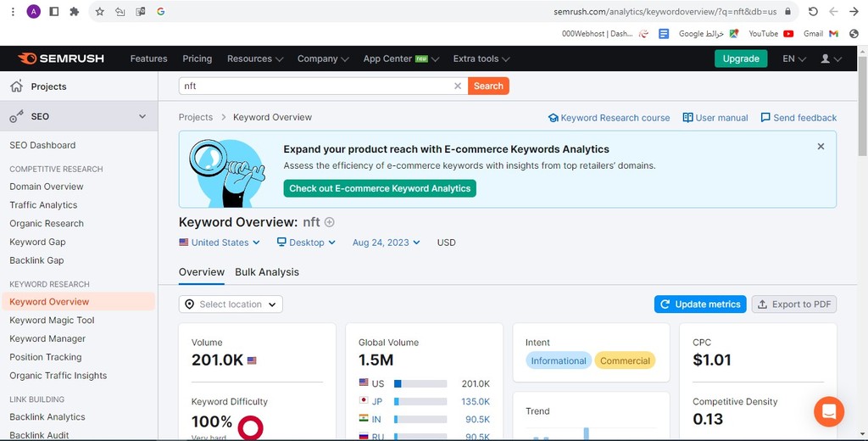
Task: Expand the Company dropdown menu
Action: [323, 59]
